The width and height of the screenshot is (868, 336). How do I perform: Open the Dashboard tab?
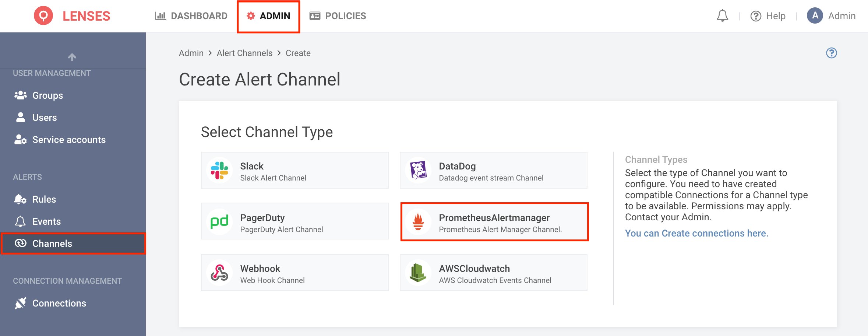(x=191, y=16)
